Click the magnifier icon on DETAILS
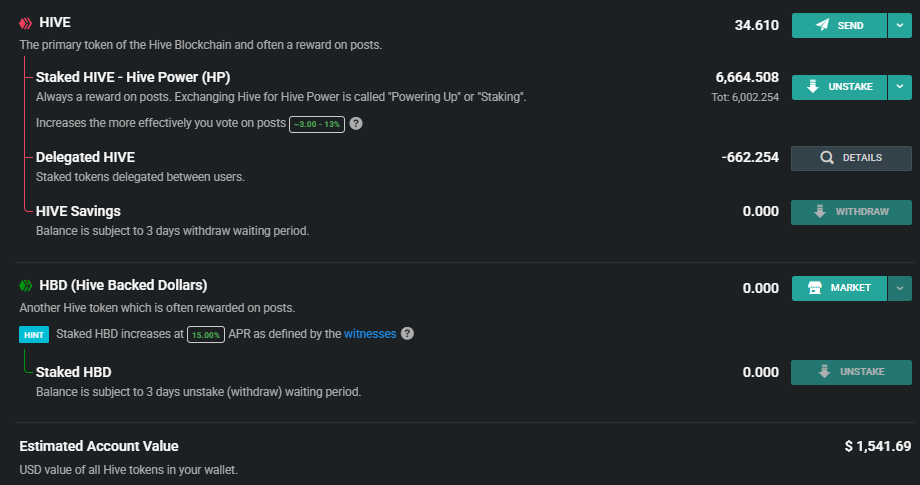The width and height of the screenshot is (920, 485). coord(827,158)
